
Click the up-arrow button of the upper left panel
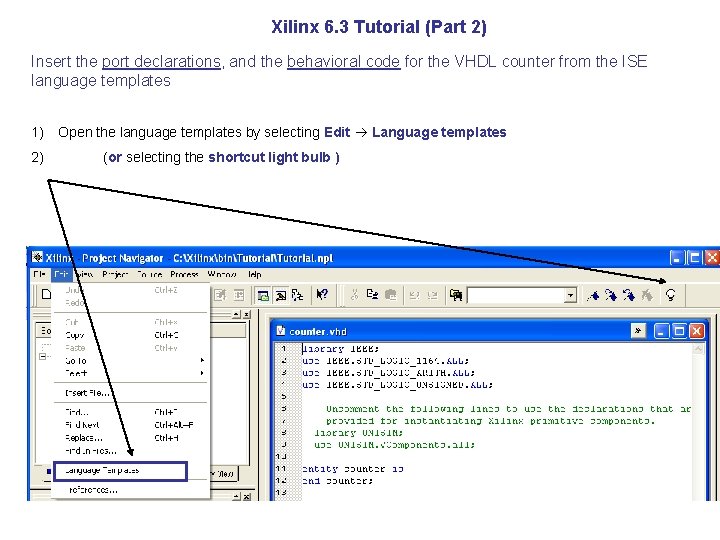pos(236,315)
